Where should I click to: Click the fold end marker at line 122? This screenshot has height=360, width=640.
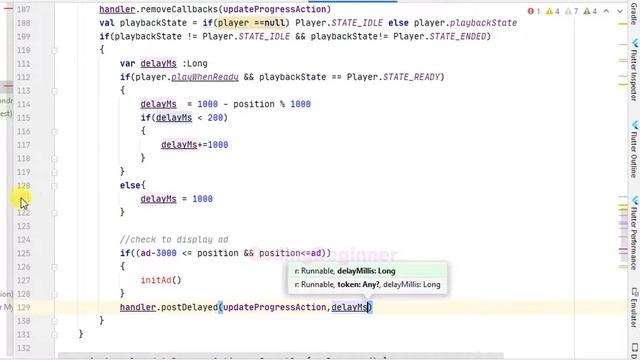pyautogui.click(x=54, y=213)
